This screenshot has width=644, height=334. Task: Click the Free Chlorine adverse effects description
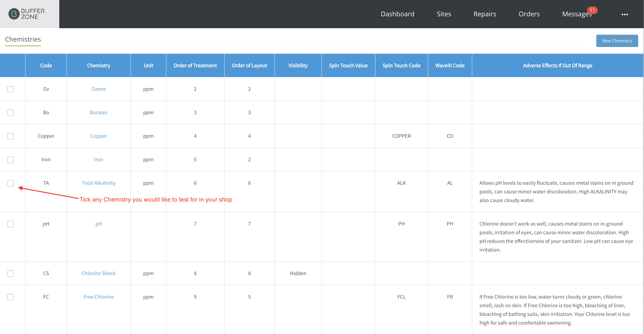[555, 310]
